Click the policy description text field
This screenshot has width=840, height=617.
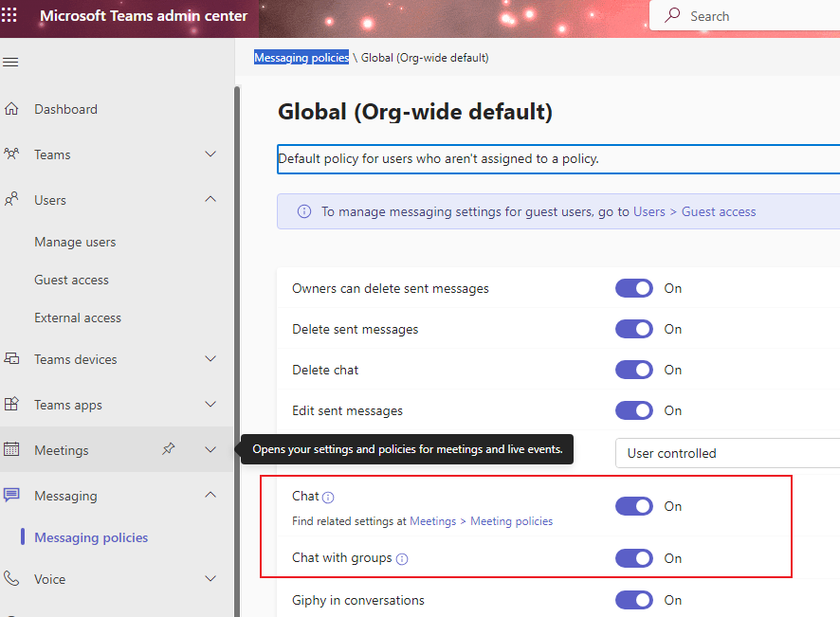[558, 159]
